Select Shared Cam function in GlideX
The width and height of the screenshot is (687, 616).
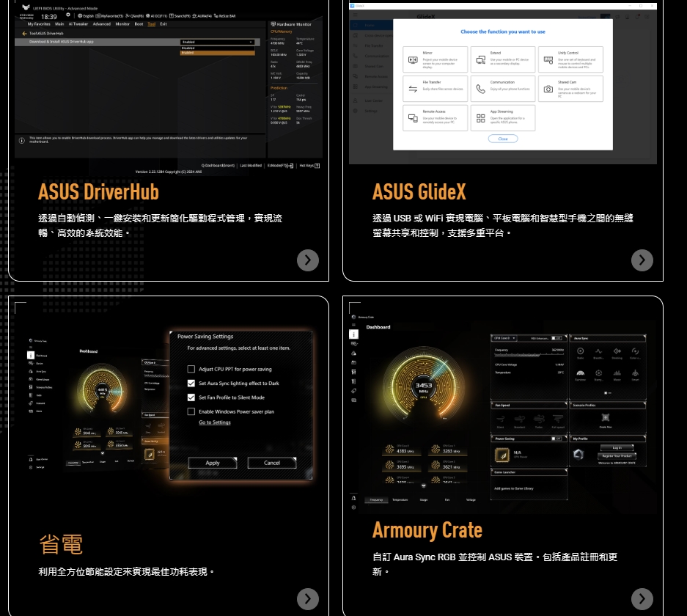pyautogui.click(x=570, y=89)
